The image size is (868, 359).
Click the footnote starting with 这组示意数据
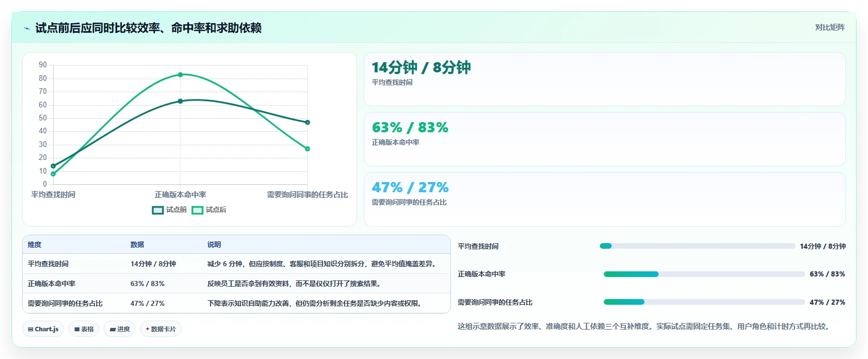pos(645,326)
